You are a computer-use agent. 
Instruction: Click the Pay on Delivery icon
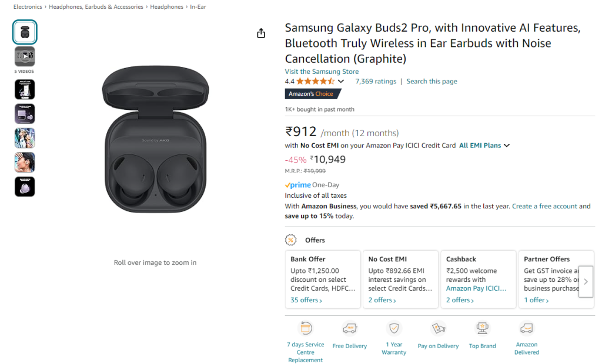(x=438, y=328)
